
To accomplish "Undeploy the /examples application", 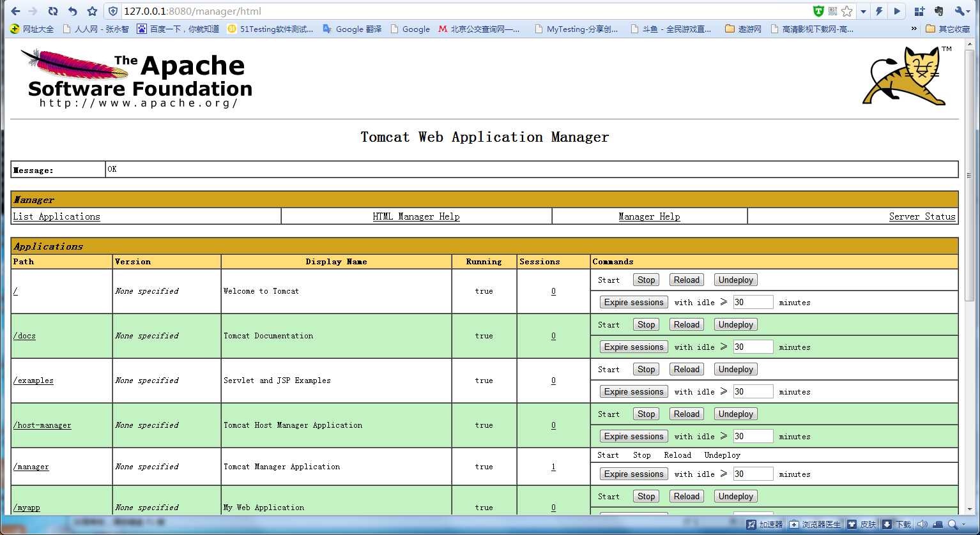I will 735,369.
